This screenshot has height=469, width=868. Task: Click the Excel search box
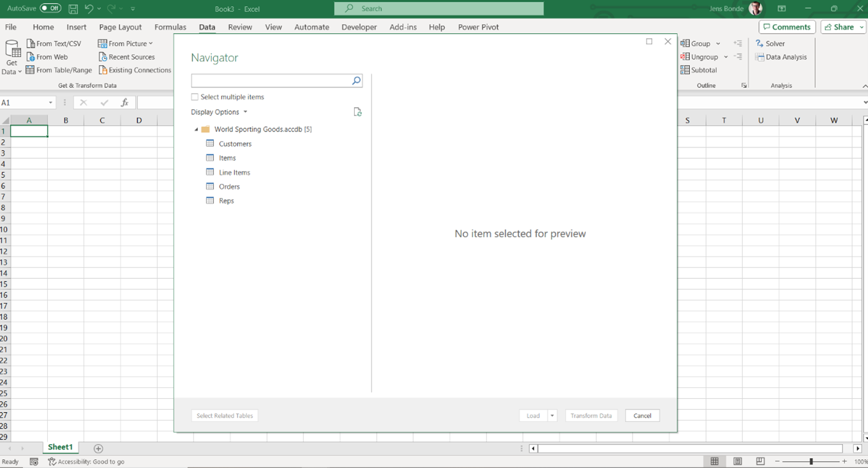pyautogui.click(x=439, y=8)
